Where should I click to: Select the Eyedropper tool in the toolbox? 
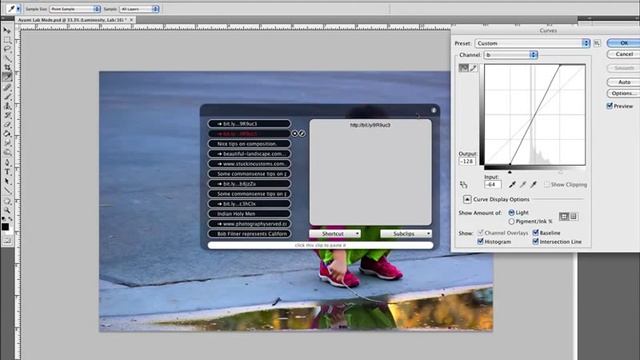point(7,77)
